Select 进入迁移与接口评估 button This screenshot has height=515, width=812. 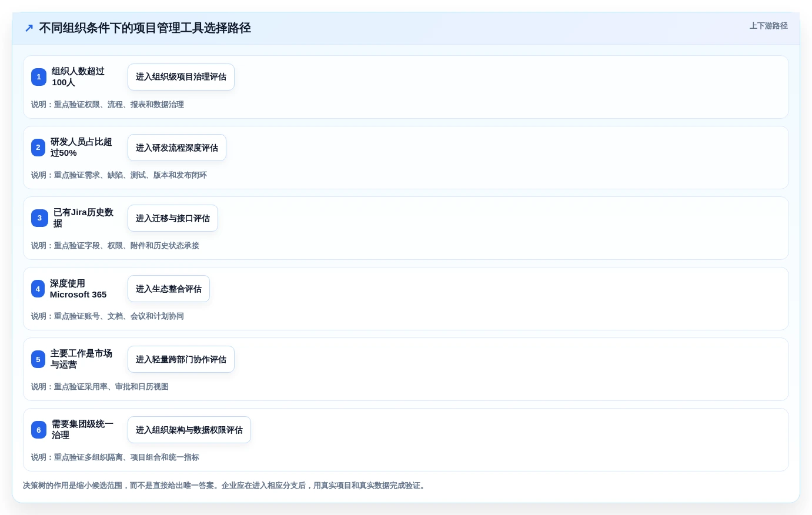pyautogui.click(x=173, y=218)
